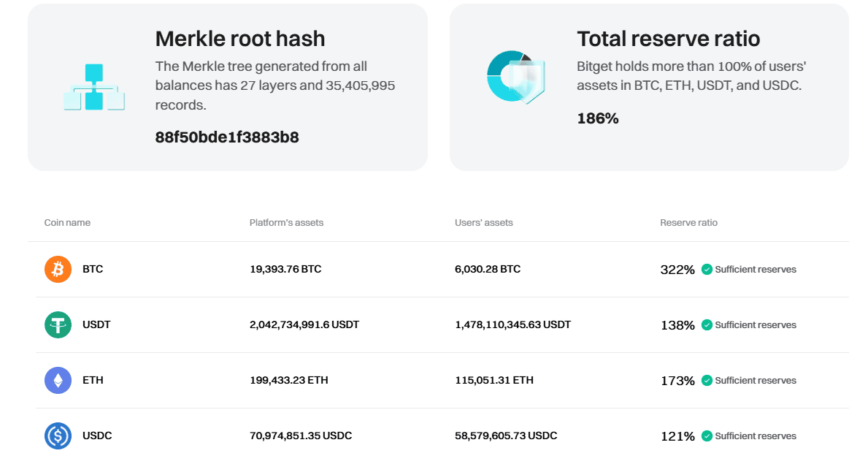
Task: Click the Ethereum diamond coin icon
Action: 58,380
